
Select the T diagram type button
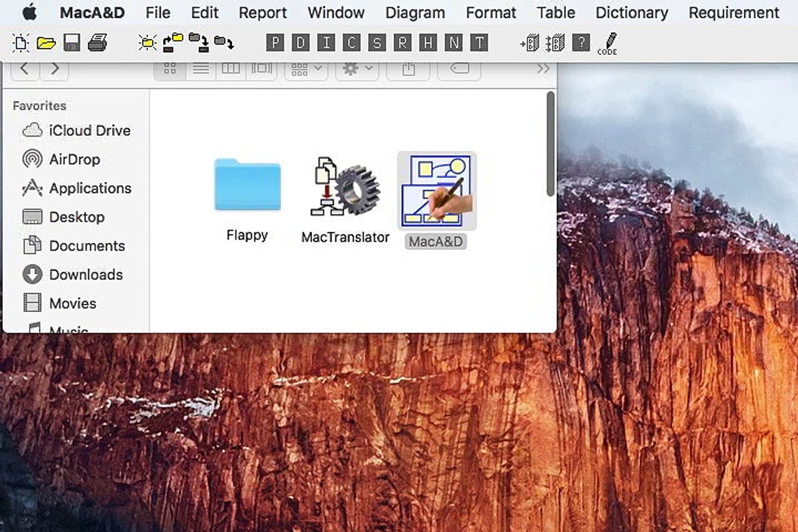click(x=479, y=43)
